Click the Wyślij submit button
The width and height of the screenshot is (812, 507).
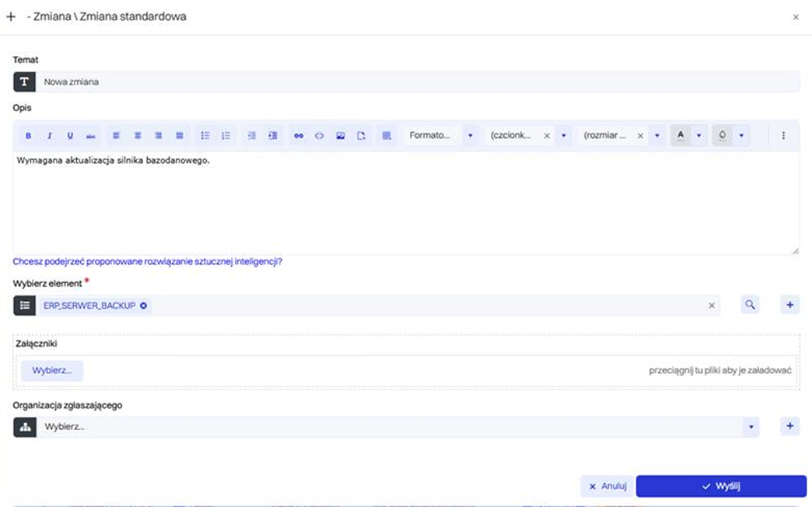(720, 486)
